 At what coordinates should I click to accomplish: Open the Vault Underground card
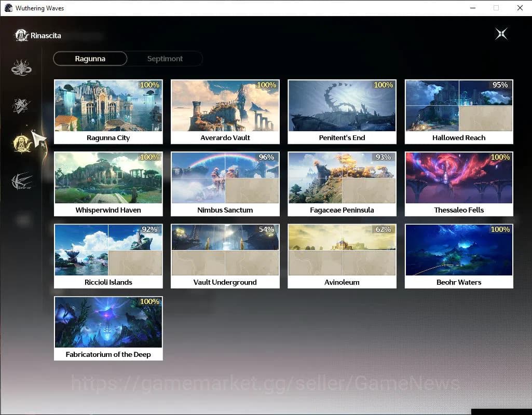(225, 256)
